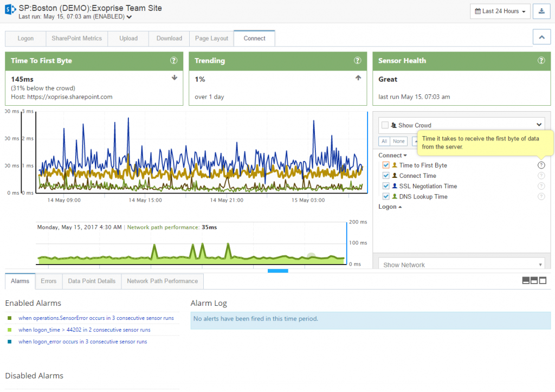Collapse the Connect metric group
This screenshot has height=392, width=555.
click(392, 155)
